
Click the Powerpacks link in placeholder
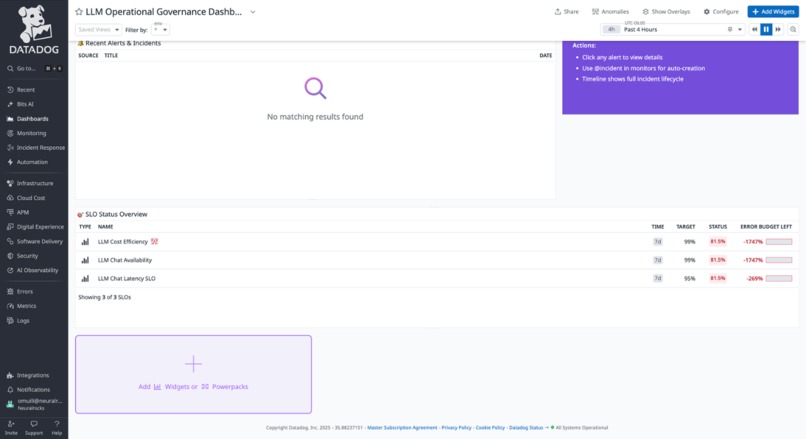[225, 387]
